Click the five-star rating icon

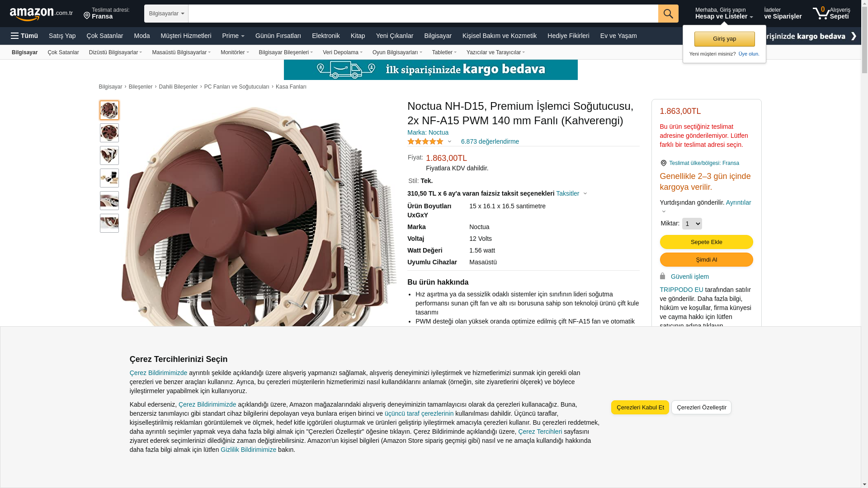coord(425,141)
